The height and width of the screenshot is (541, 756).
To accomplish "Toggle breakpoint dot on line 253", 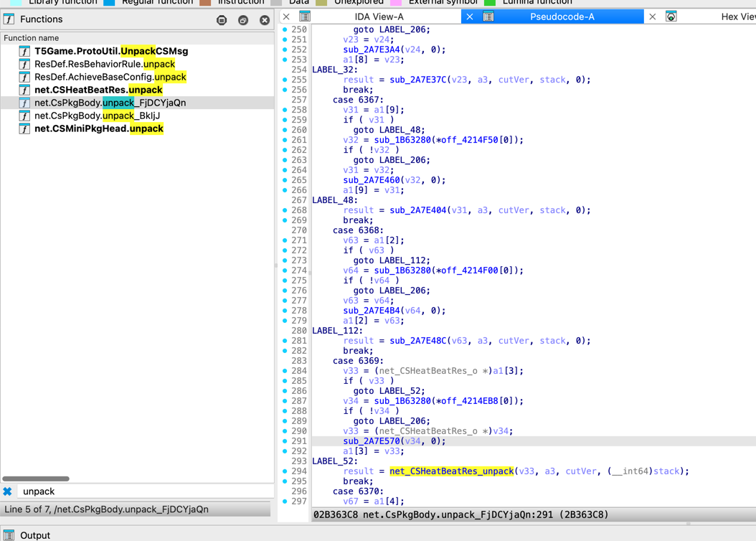I will point(285,60).
